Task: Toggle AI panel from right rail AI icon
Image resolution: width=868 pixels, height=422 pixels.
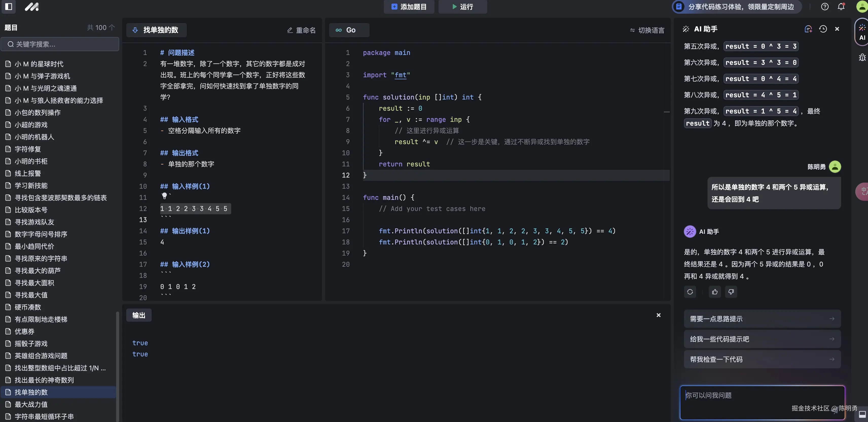Action: click(862, 32)
